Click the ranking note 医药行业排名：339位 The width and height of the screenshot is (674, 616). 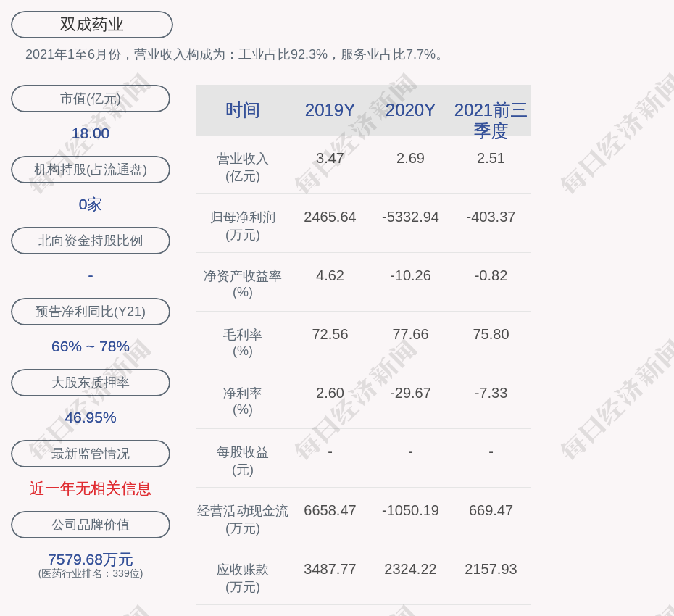(91, 573)
